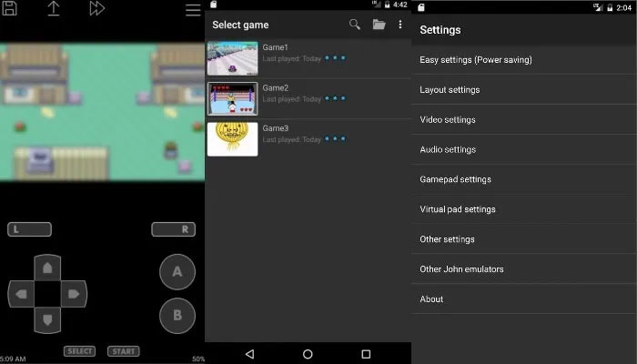This screenshot has height=364, width=637.
Task: Open the three-dot overflow menu
Action: point(400,25)
